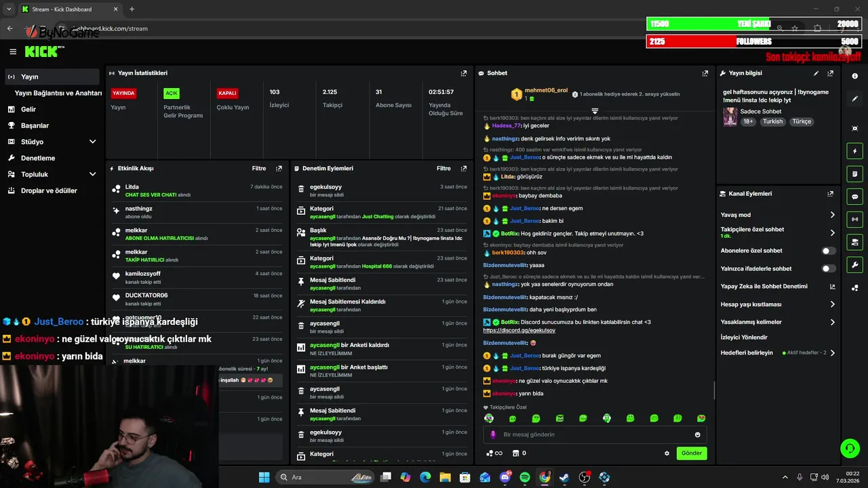Toggle the document widget in right sidebar

pyautogui.click(x=855, y=174)
